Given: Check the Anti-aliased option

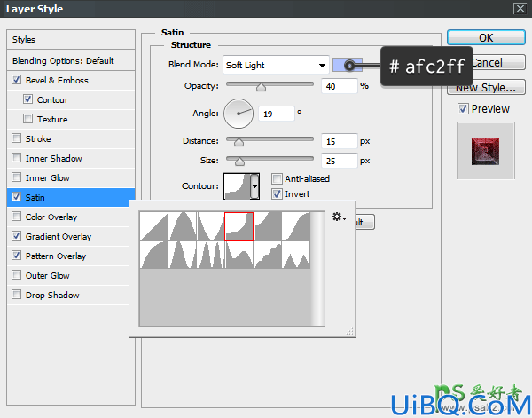Looking at the screenshot, I should (x=277, y=178).
